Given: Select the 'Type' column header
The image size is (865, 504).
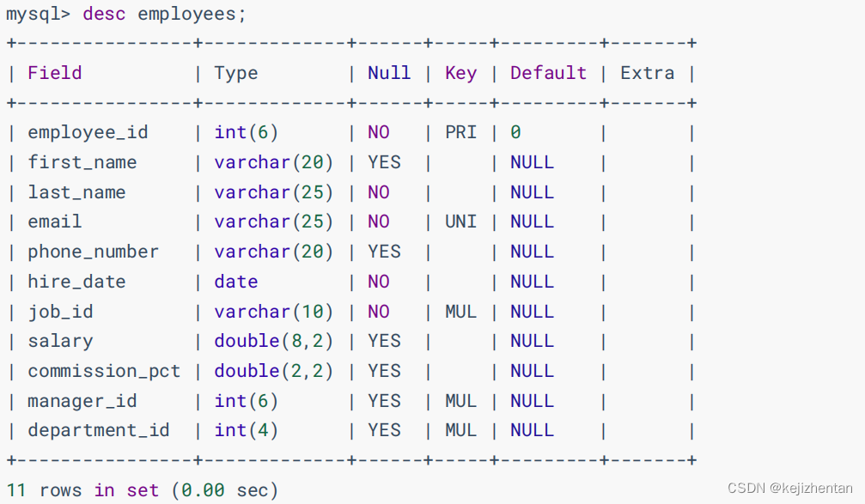Looking at the screenshot, I should (x=235, y=74).
